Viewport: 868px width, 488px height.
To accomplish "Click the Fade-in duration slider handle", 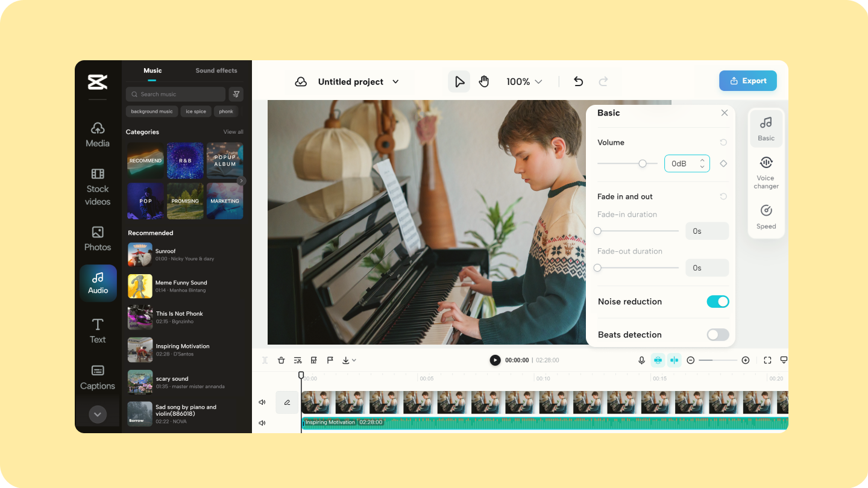I will 597,231.
